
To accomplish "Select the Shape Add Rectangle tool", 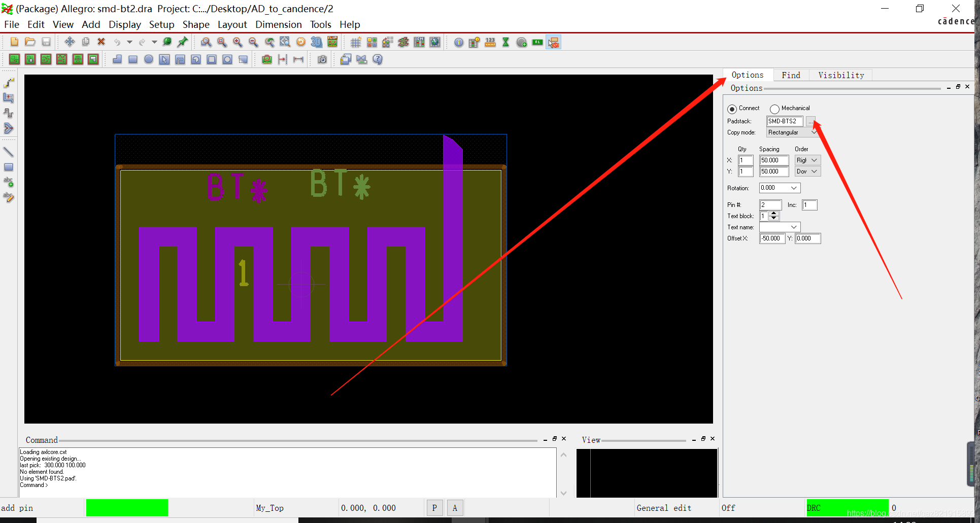I will [133, 59].
